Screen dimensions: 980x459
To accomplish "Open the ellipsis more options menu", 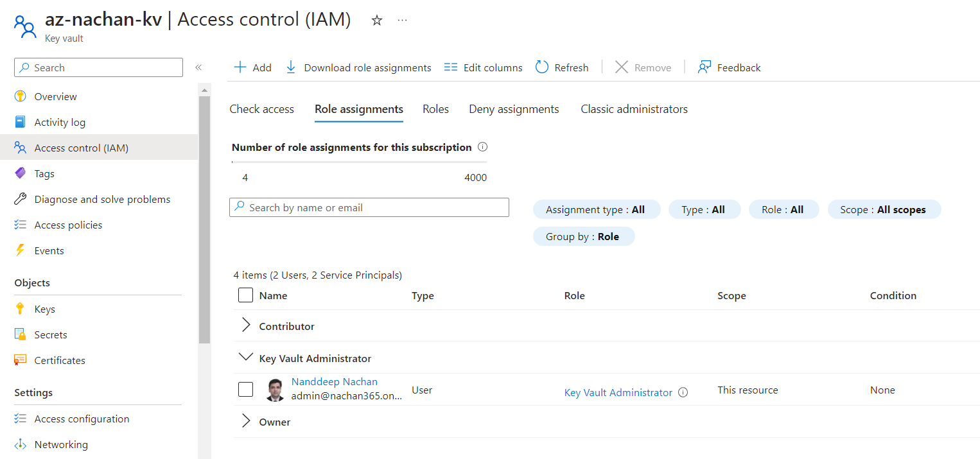I will click(402, 21).
